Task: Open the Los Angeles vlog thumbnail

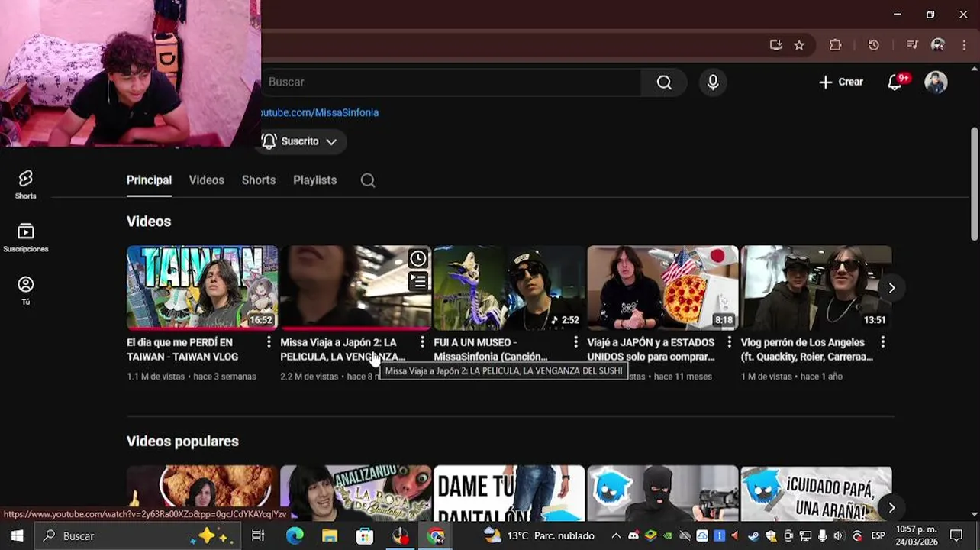Action: click(x=816, y=287)
